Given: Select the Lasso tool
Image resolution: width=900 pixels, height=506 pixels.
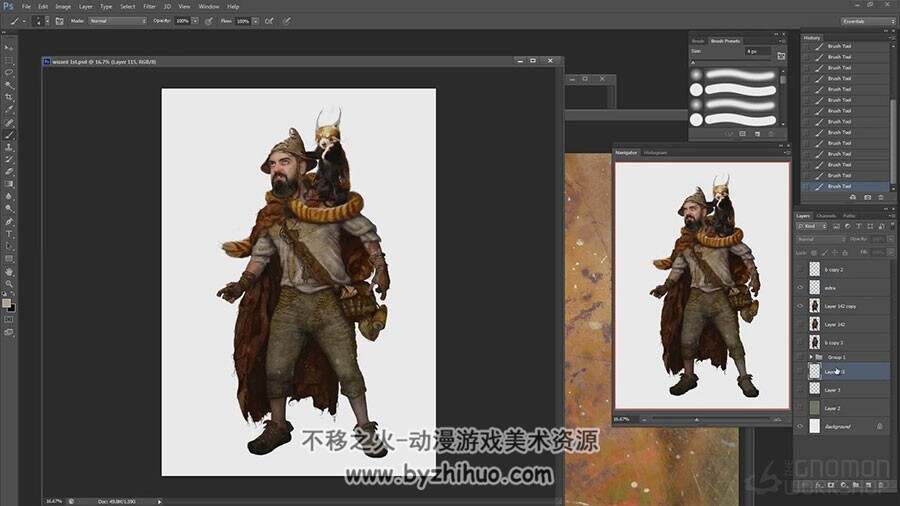Looking at the screenshot, I should pyautogui.click(x=9, y=73).
